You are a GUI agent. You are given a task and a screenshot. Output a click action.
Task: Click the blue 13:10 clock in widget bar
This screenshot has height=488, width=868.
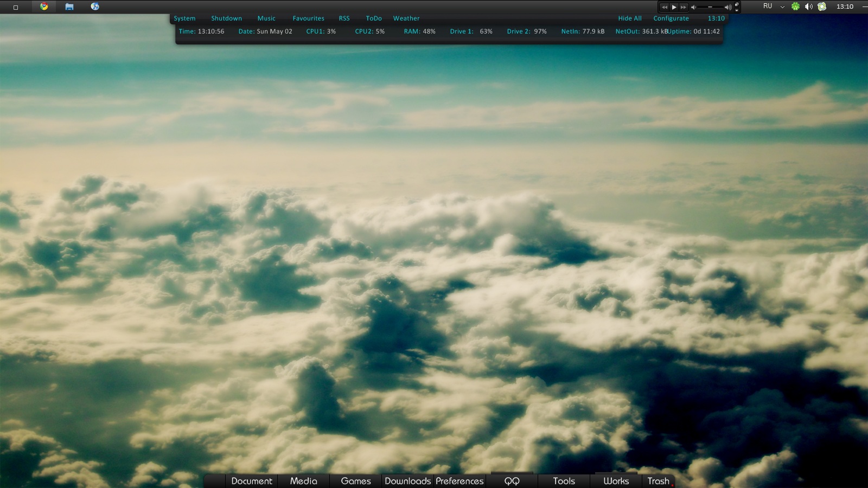tap(716, 18)
